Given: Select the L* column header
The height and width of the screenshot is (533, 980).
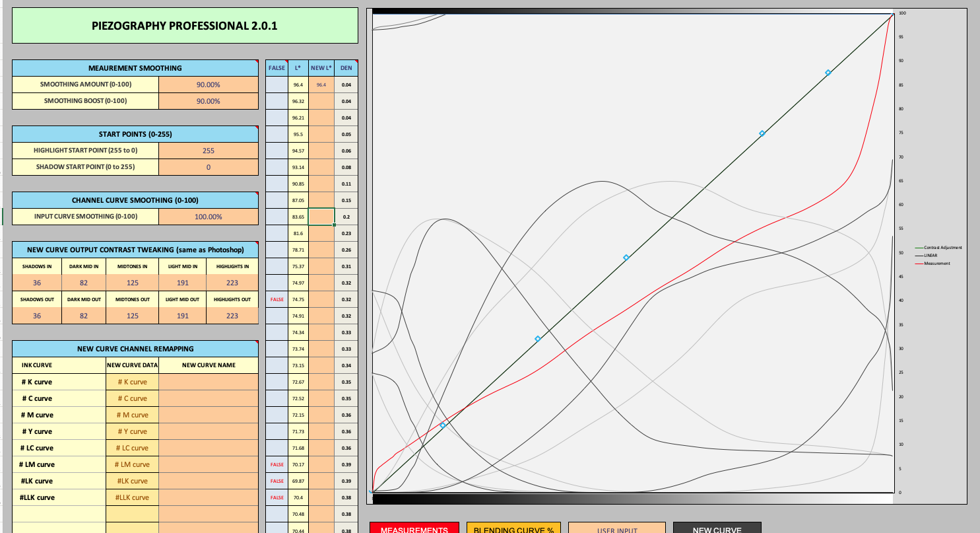Looking at the screenshot, I should 298,68.
